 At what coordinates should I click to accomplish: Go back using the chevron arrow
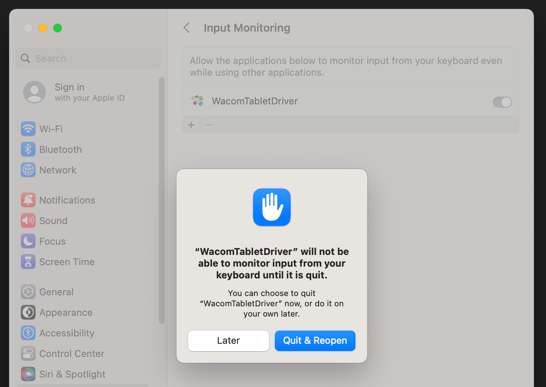(187, 28)
